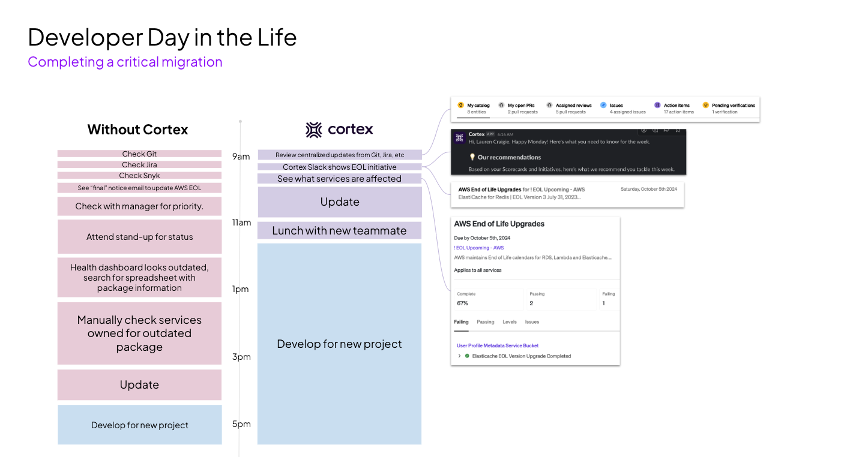Click the bookmark icon on the Slack message
Viewport: 868px width, 457px height.
pyautogui.click(x=678, y=130)
